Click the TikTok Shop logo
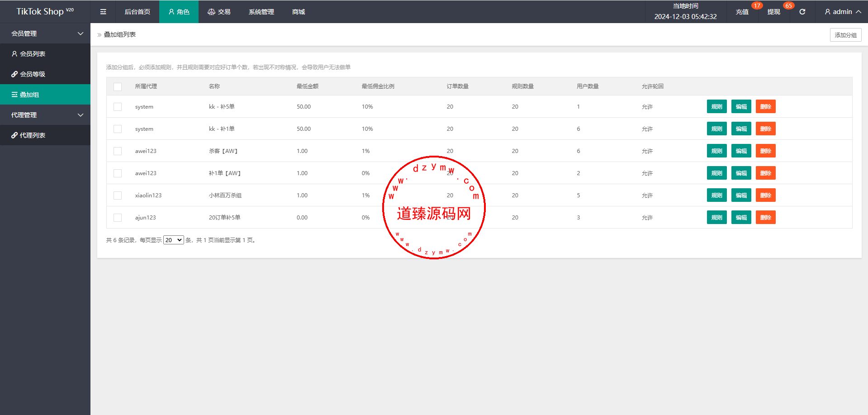Image resolution: width=868 pixels, height=415 pixels. [x=45, y=12]
